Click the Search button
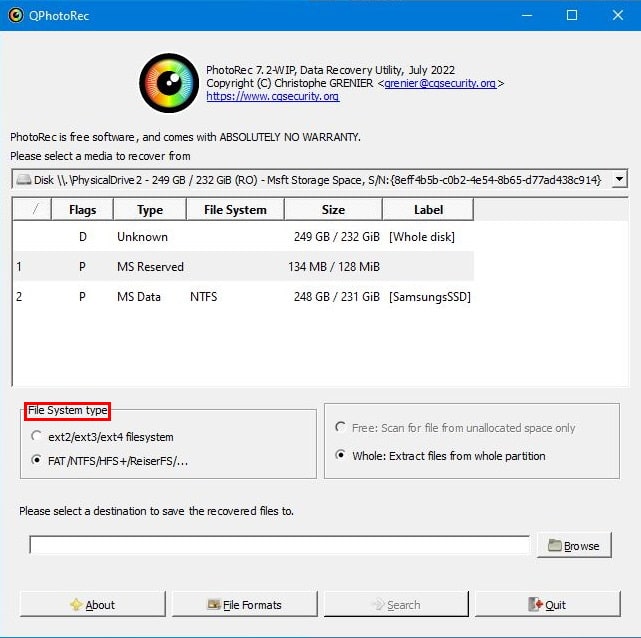 click(396, 604)
